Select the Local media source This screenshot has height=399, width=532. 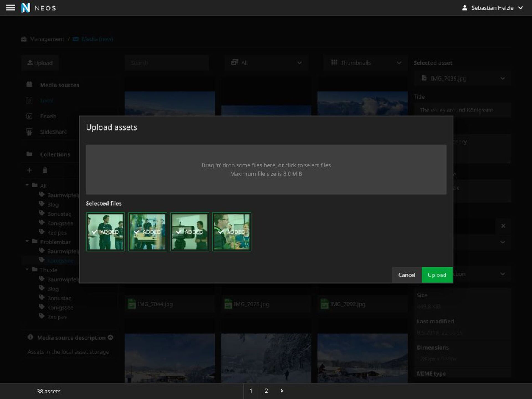(47, 101)
